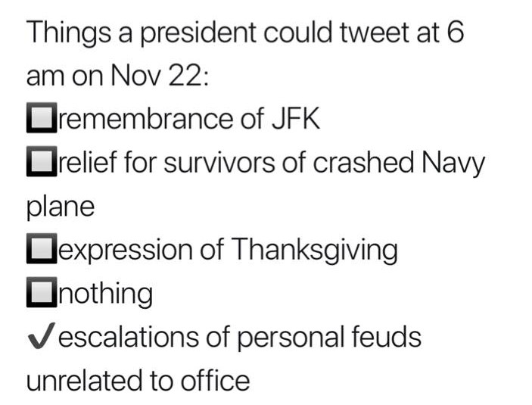
Task: Click the checkmark before escalations
Action: [x=40, y=337]
